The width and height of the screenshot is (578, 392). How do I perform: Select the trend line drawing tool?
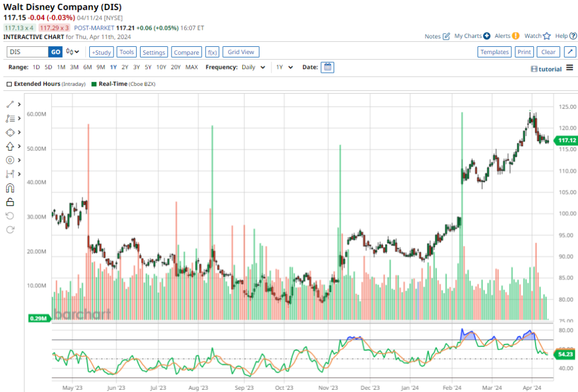point(10,104)
